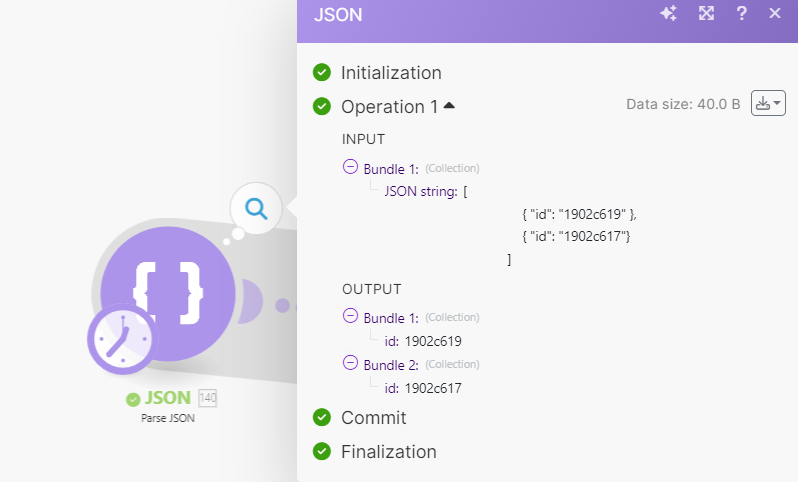Screen dimensions: 798x482
Task: Select the id value 1902c619 in output
Action: (433, 341)
